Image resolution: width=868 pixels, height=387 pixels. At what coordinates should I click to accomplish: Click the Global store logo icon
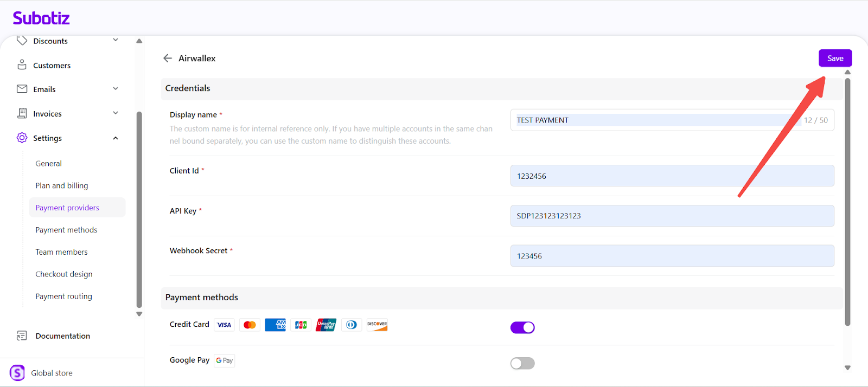coord(17,373)
